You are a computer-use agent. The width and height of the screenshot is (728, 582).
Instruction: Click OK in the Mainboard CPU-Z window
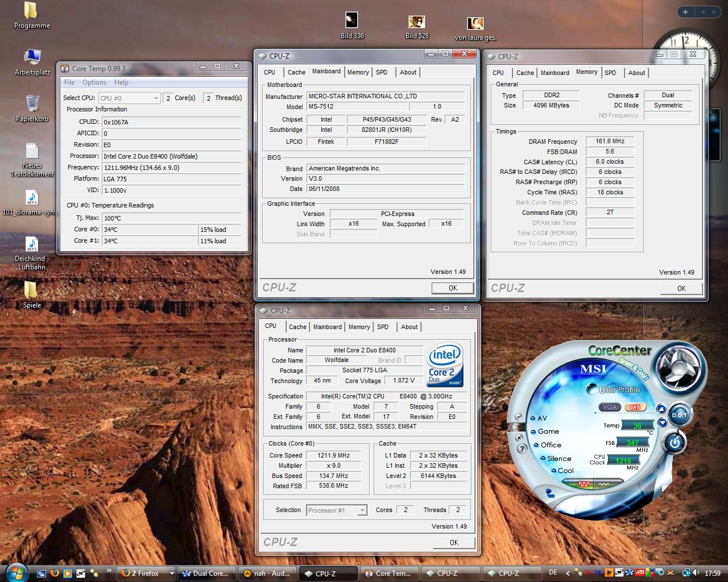pos(453,288)
